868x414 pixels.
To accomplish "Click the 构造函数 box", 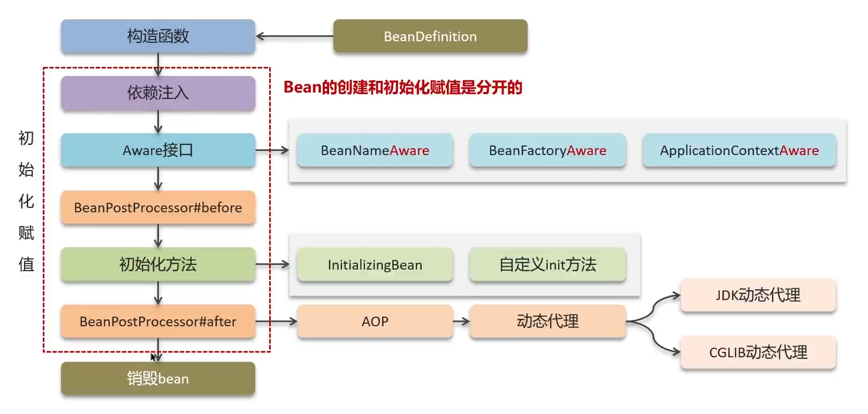I will (158, 36).
